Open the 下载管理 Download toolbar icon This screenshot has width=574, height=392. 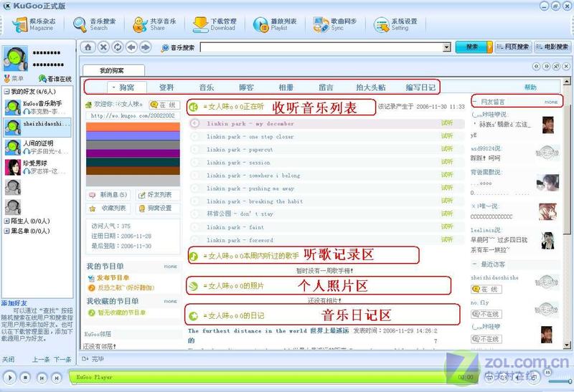tap(215, 24)
